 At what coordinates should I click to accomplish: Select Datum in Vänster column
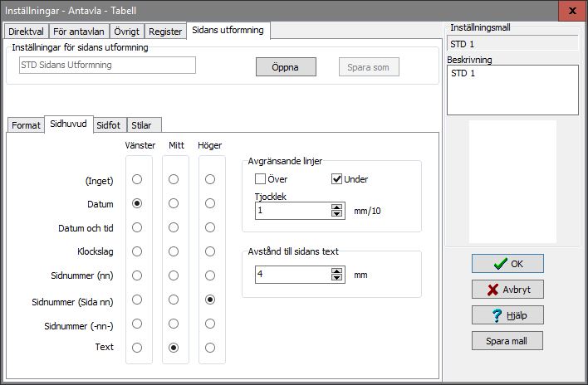tap(137, 203)
